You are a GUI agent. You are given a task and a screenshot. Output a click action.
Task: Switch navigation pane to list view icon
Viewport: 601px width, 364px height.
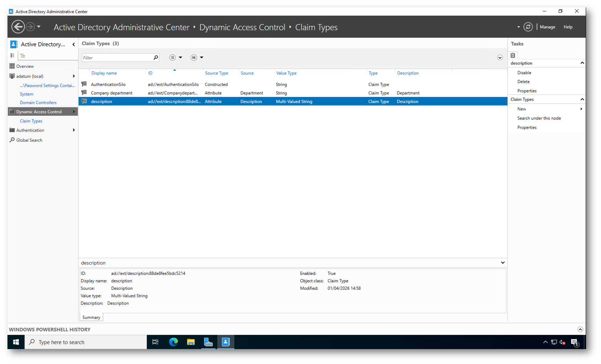(12, 55)
